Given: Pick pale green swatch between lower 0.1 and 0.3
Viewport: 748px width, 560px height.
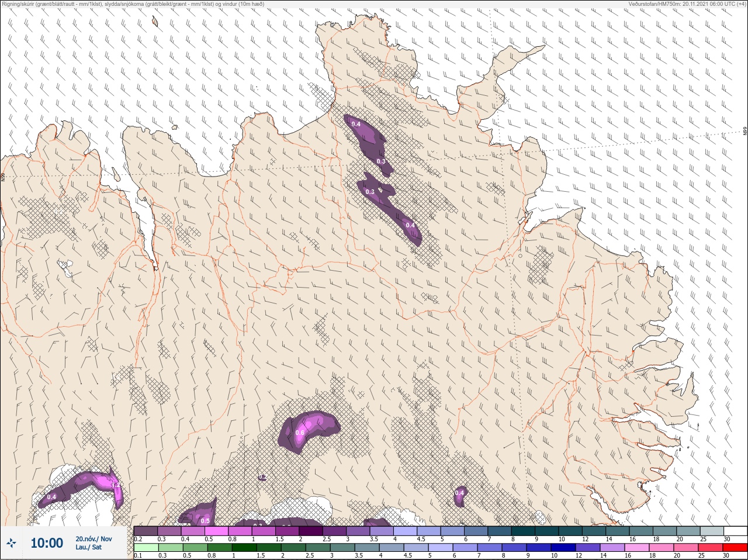Looking at the screenshot, I should tap(146, 548).
